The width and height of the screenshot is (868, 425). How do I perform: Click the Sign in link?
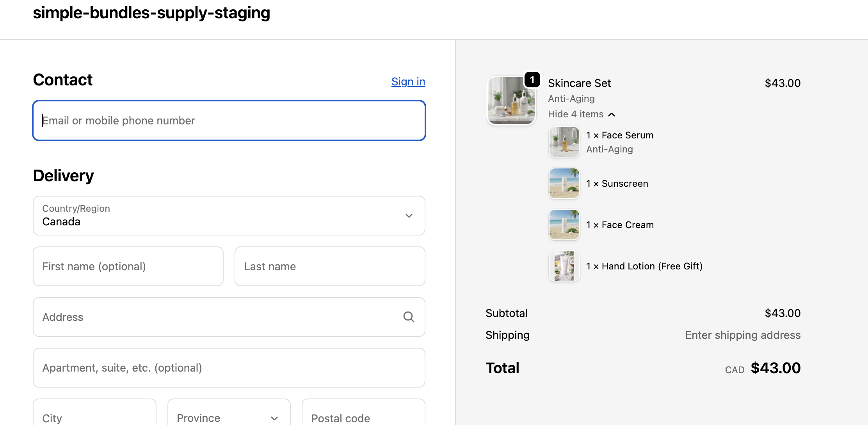coord(408,81)
